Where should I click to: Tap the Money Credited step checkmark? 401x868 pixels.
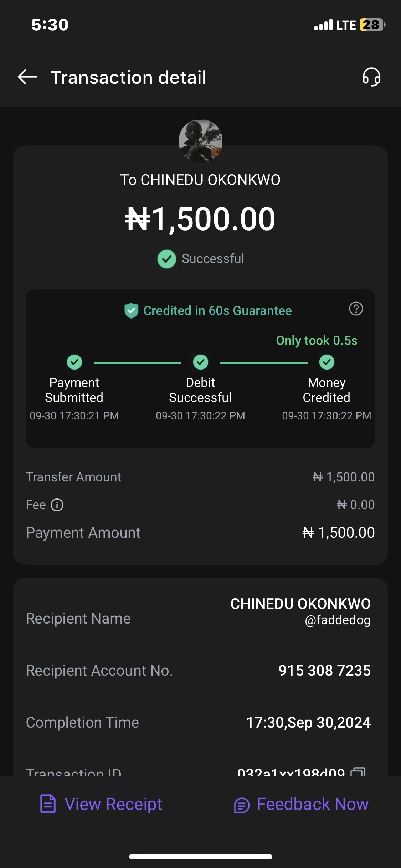(327, 362)
